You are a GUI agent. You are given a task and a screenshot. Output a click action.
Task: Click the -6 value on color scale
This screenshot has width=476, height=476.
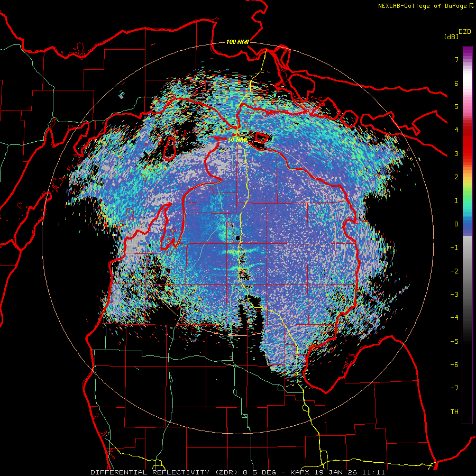(x=454, y=365)
